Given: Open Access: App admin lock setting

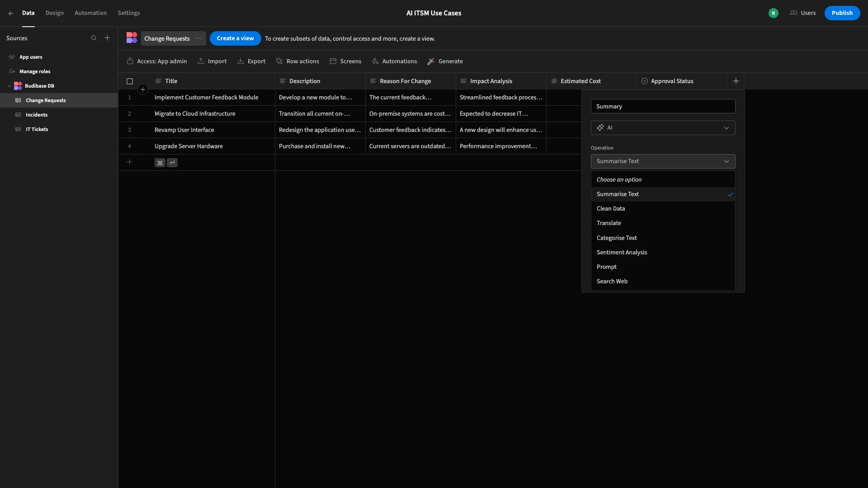Looking at the screenshot, I should (x=157, y=61).
